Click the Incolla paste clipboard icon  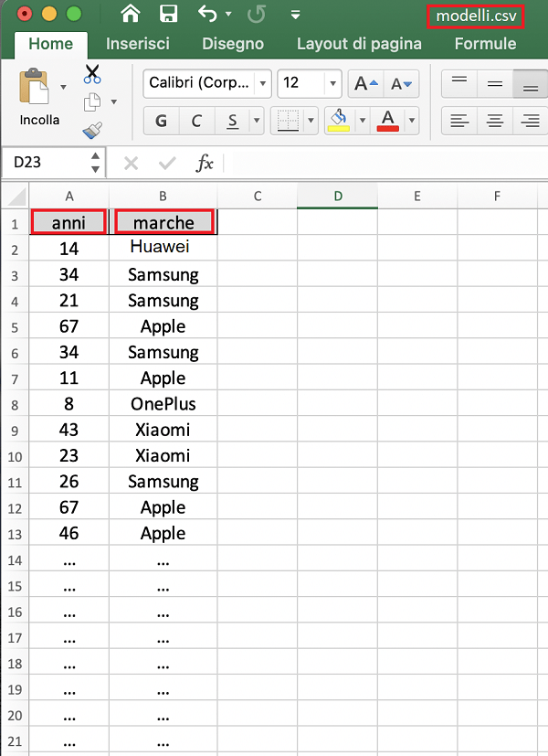click(34, 87)
